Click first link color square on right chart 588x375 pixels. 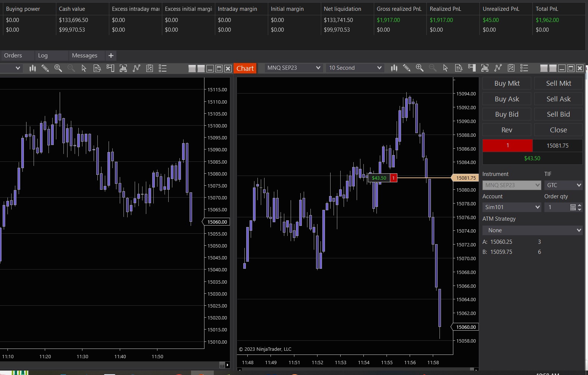pyautogui.click(x=544, y=68)
